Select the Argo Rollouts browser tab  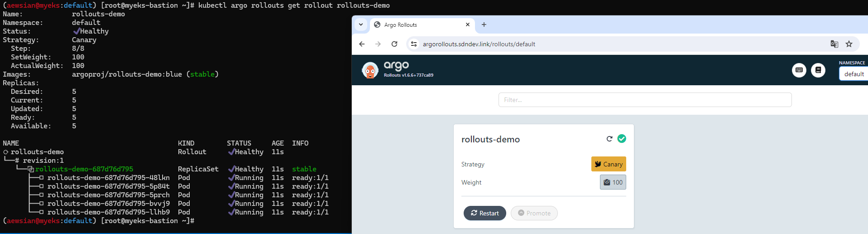click(422, 25)
